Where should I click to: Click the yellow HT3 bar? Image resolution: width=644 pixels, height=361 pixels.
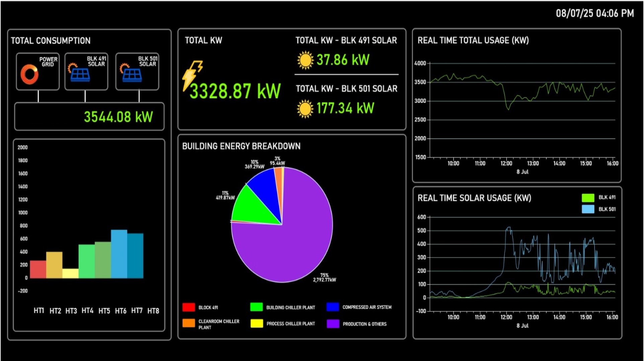point(70,273)
